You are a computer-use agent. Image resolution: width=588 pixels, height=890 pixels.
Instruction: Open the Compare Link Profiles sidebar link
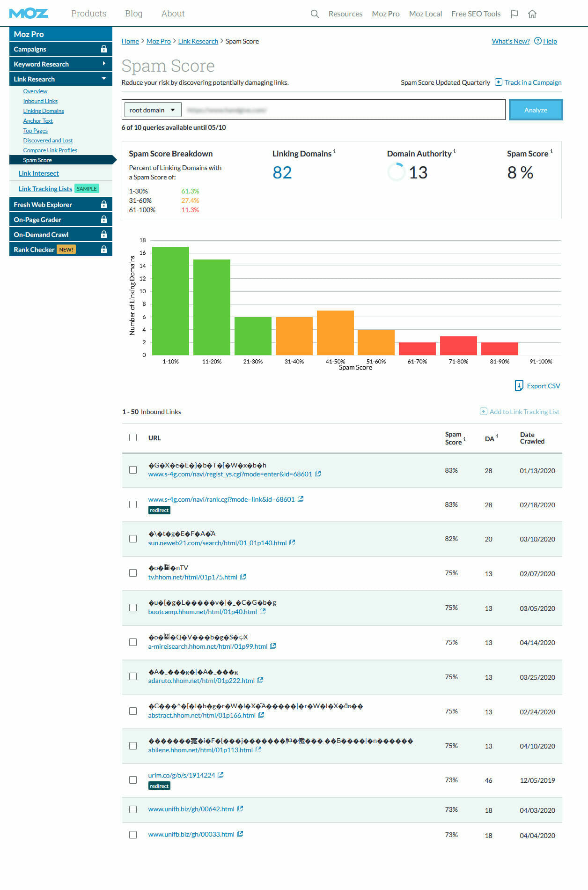click(50, 150)
